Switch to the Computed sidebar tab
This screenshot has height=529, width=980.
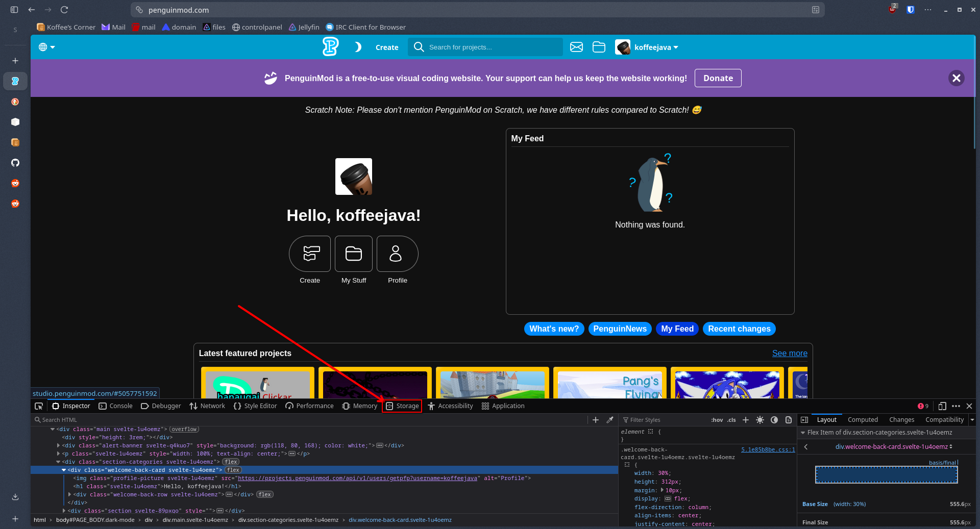pos(863,420)
